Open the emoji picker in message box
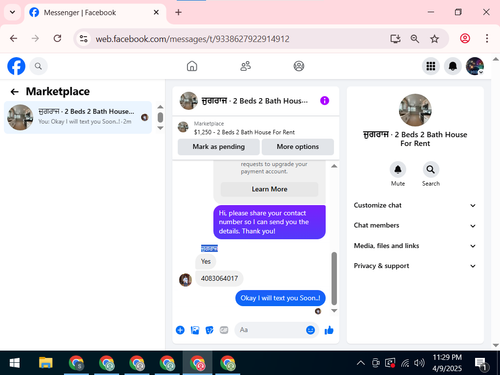 [x=310, y=330]
